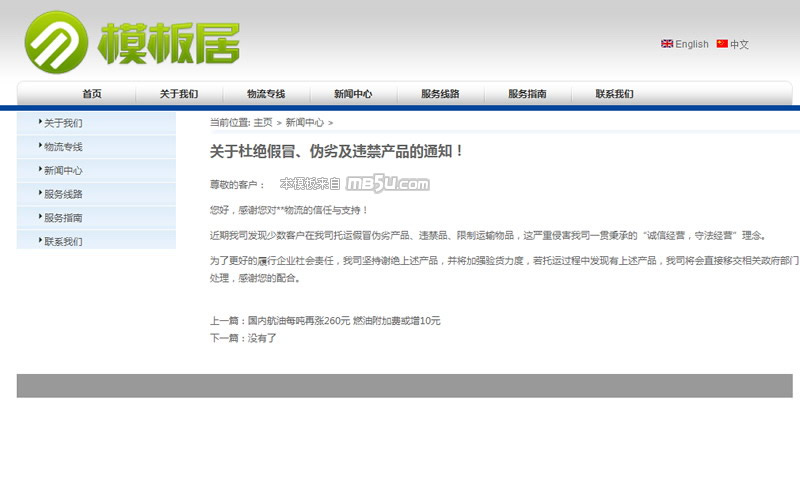Select 服务指南 in top navigation bar
The height and width of the screenshot is (495, 800).
click(527, 94)
